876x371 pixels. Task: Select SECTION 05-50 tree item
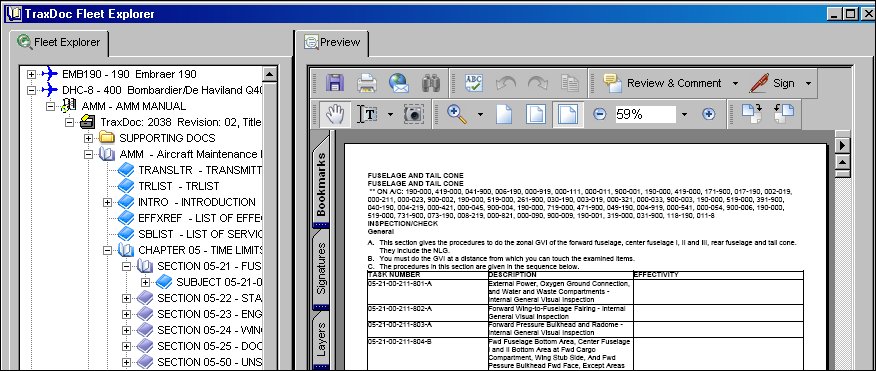click(x=209, y=362)
